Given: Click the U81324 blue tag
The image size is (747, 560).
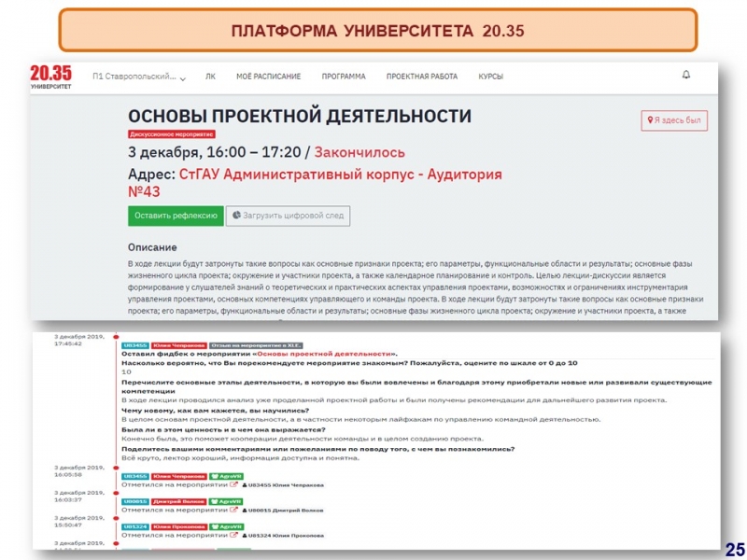Looking at the screenshot, I should tap(135, 526).
